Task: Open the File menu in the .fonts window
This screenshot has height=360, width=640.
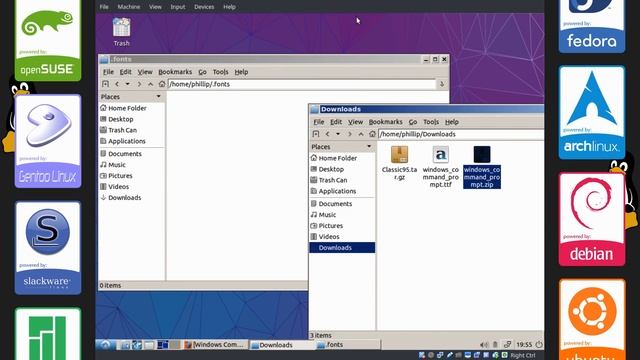Action: (108, 72)
